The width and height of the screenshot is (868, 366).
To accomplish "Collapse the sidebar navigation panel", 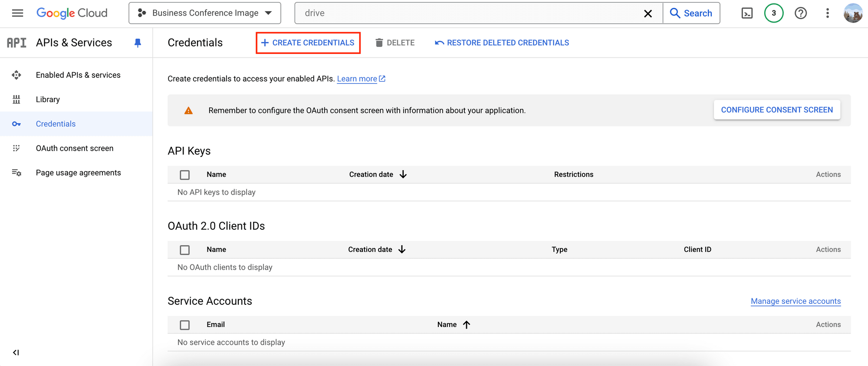I will tap(16, 353).
